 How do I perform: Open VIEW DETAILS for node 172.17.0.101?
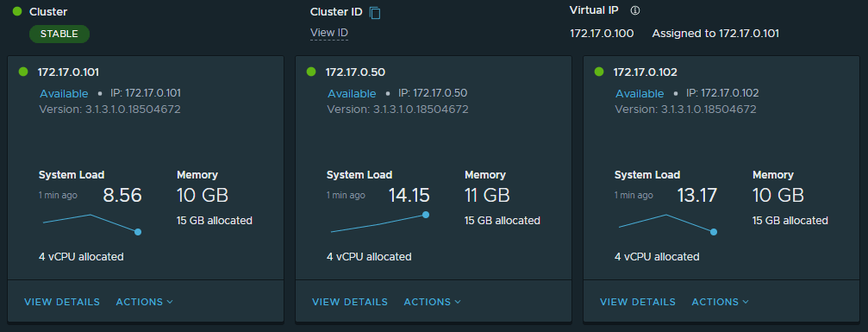coord(62,302)
